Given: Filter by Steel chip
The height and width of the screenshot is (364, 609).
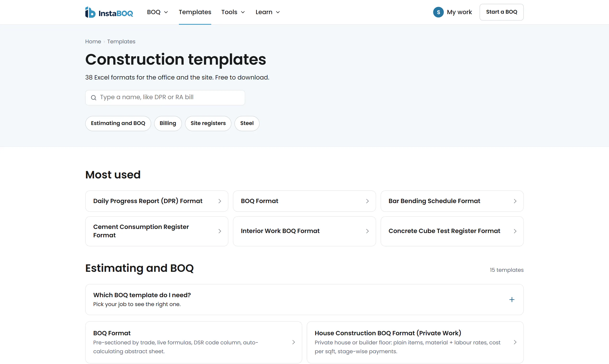Looking at the screenshot, I should point(247,123).
